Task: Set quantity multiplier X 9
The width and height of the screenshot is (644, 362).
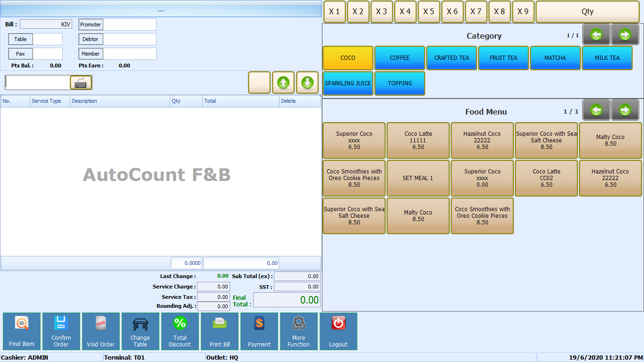Action: point(523,12)
